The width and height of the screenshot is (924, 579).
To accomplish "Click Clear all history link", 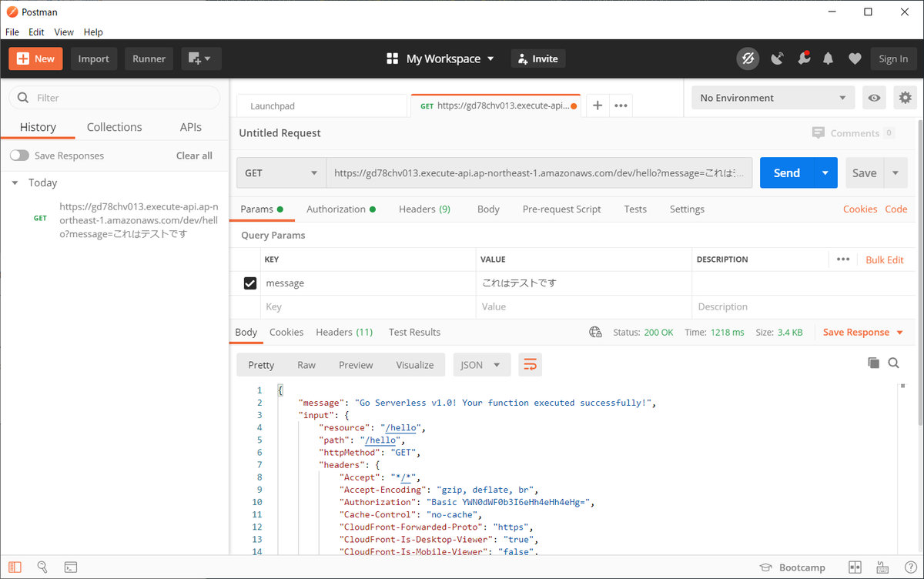I will point(194,156).
